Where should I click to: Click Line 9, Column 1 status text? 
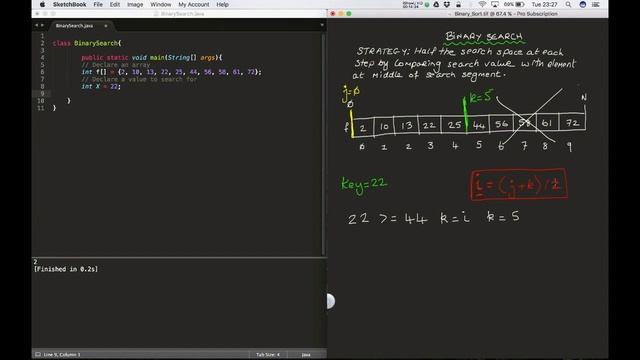[x=62, y=354]
